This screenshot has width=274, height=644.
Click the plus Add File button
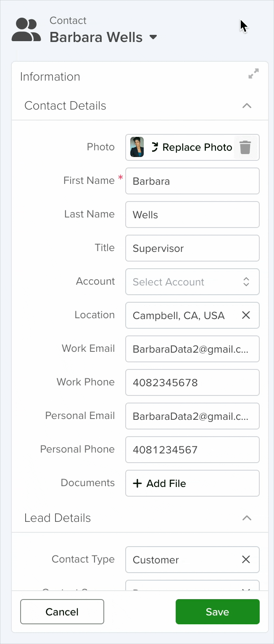pos(192,483)
